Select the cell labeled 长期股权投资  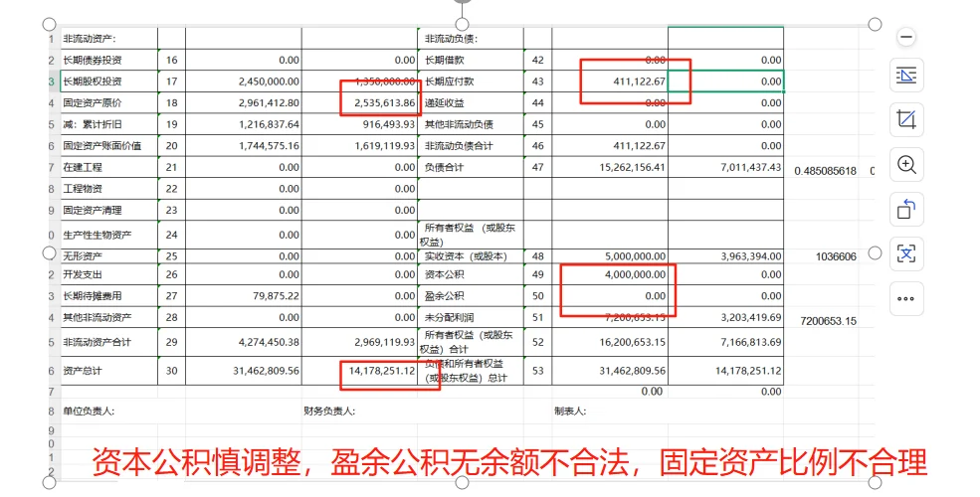pyautogui.click(x=108, y=82)
